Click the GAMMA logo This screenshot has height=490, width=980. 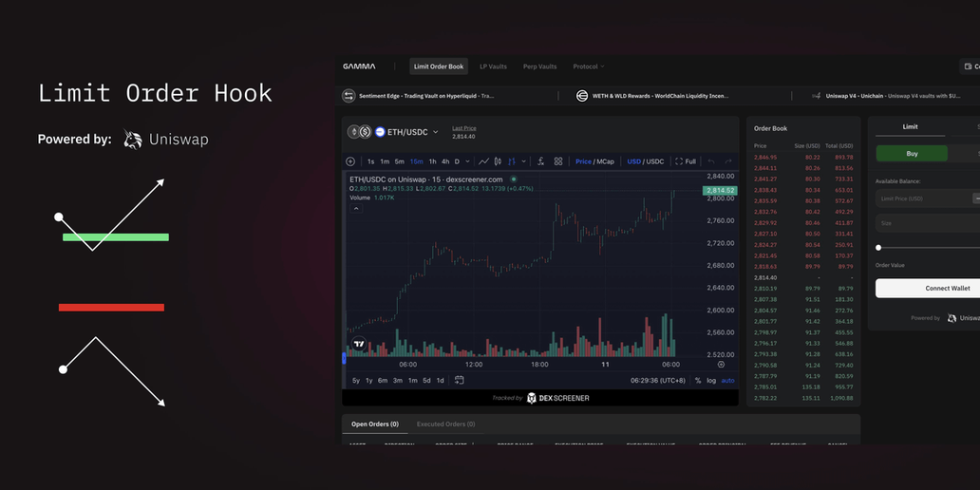click(359, 66)
